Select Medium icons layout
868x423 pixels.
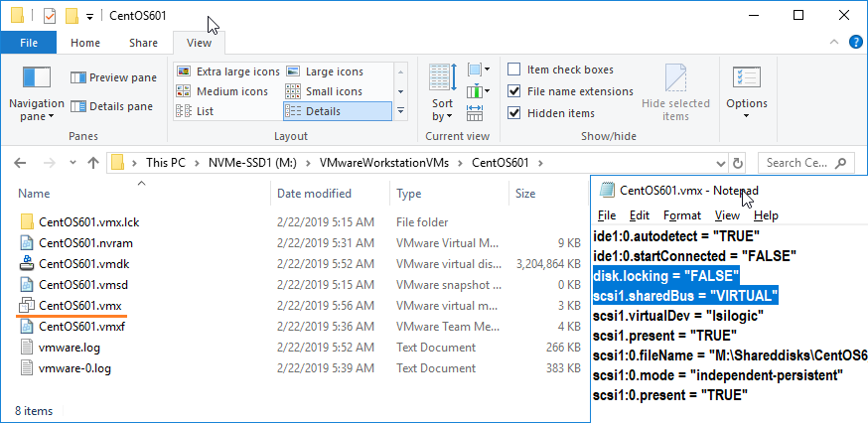tap(222, 91)
